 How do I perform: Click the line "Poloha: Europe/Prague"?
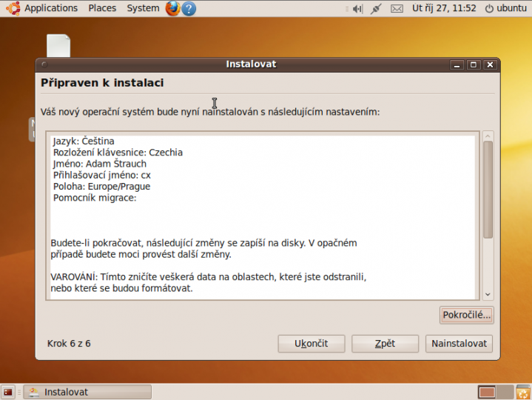[101, 187]
